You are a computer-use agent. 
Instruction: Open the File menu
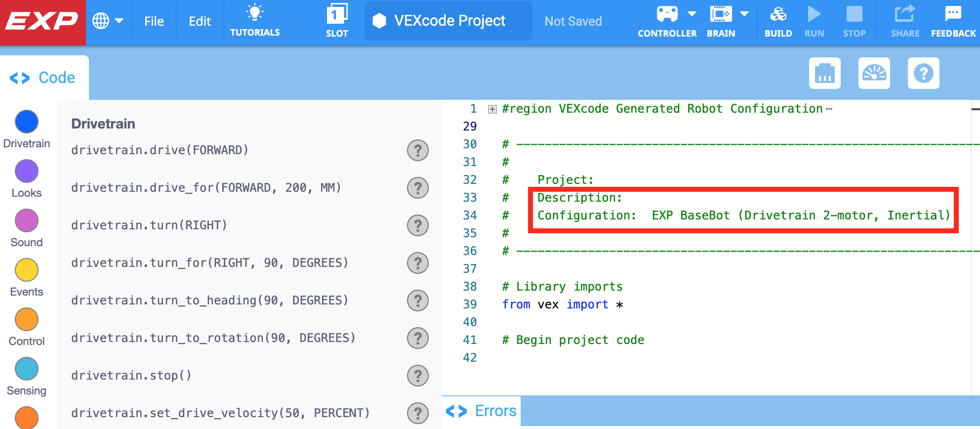coord(154,21)
